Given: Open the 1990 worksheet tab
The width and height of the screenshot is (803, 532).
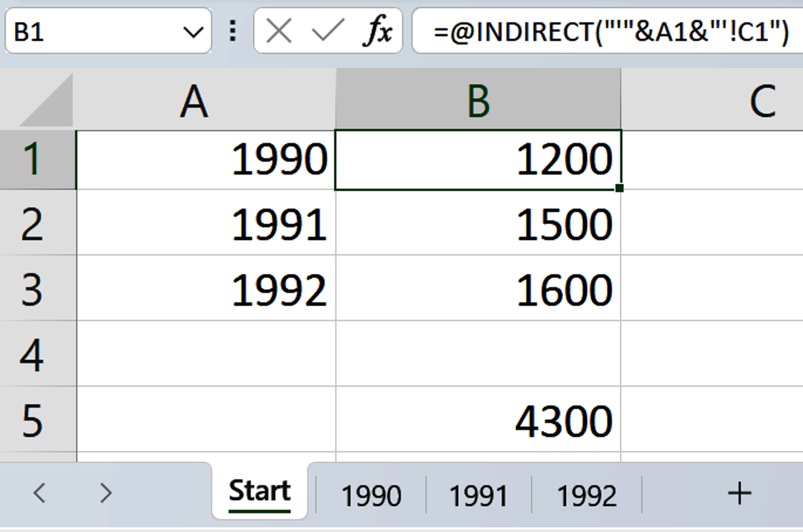Looking at the screenshot, I should point(372,495).
